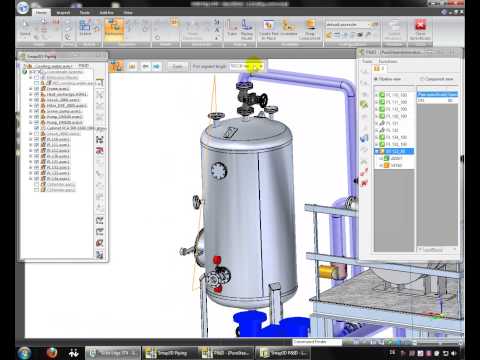The image size is (480, 360).
Task: Open the configuration dropdown in the ribbon
Action: pyautogui.click(x=369, y=25)
